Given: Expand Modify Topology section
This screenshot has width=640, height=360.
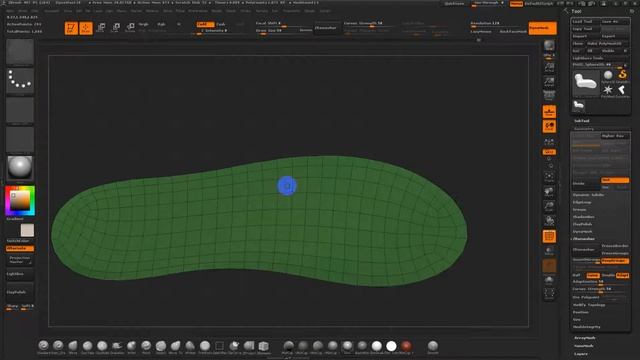Looking at the screenshot, I should click(589, 305).
